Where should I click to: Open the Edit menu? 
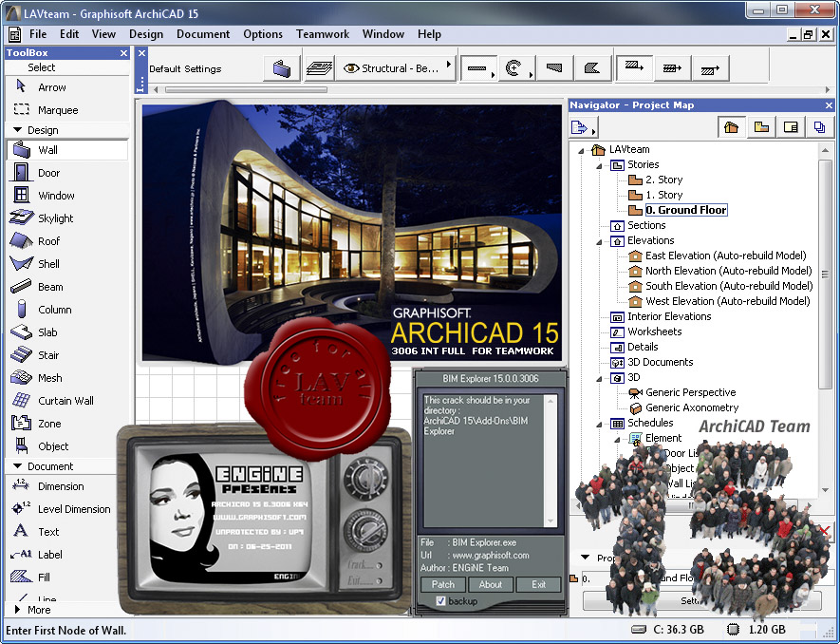click(x=69, y=34)
